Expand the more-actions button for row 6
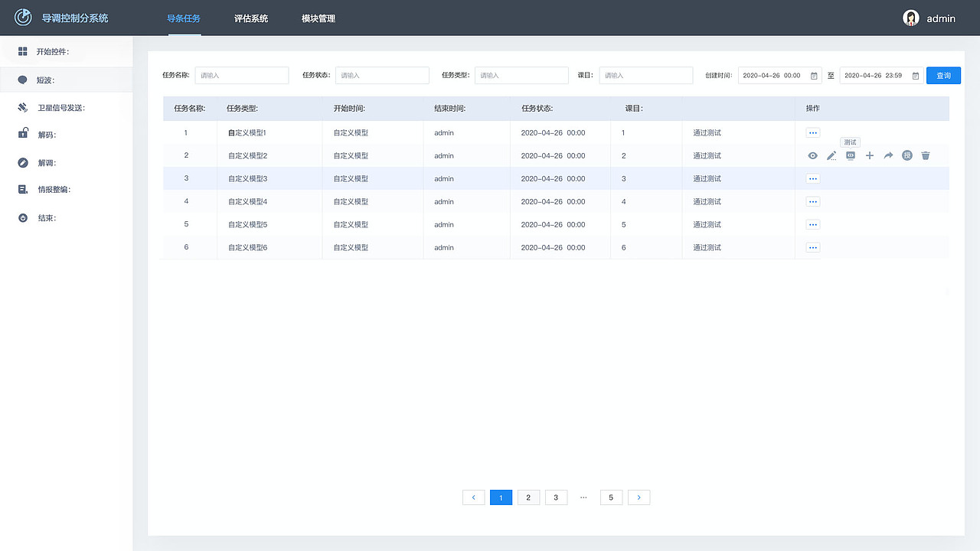The image size is (980, 551). 813,247
